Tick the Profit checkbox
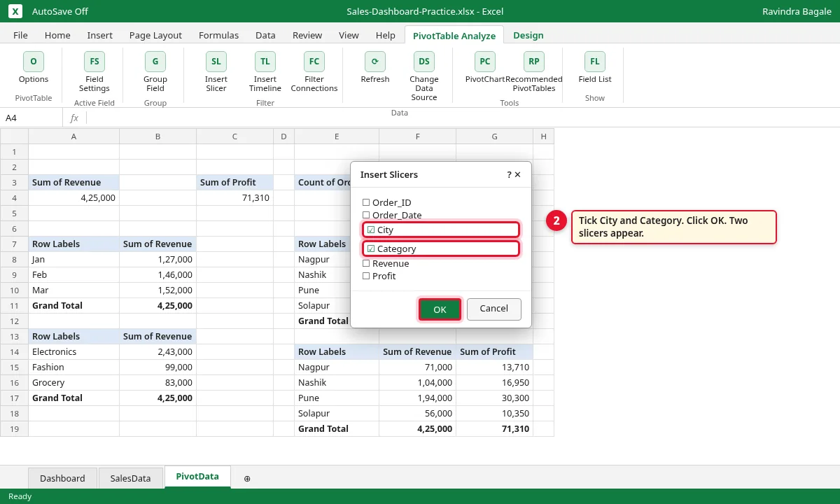 (366, 276)
